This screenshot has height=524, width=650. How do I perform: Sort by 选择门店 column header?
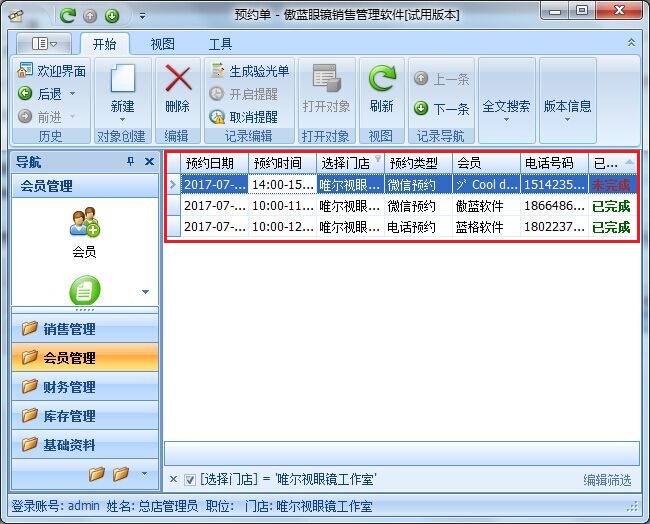(x=350, y=163)
